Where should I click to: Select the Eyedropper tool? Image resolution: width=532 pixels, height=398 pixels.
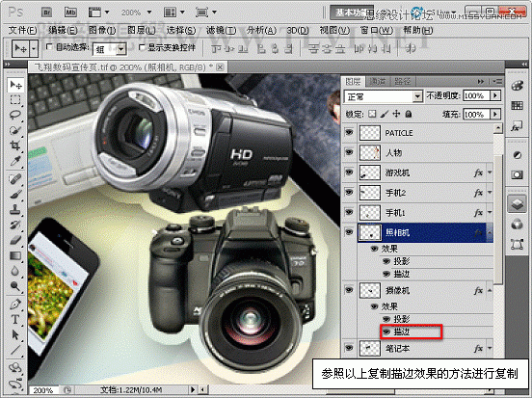coord(15,161)
